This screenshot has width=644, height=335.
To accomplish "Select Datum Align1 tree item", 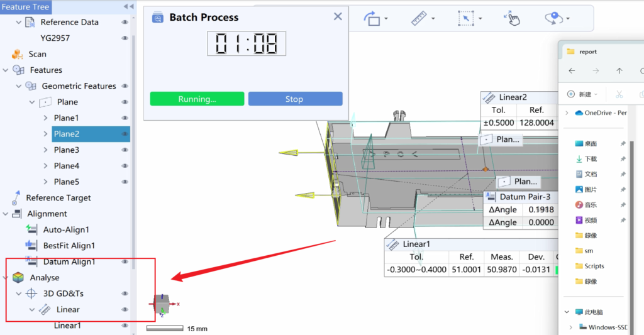I will 69,261.
